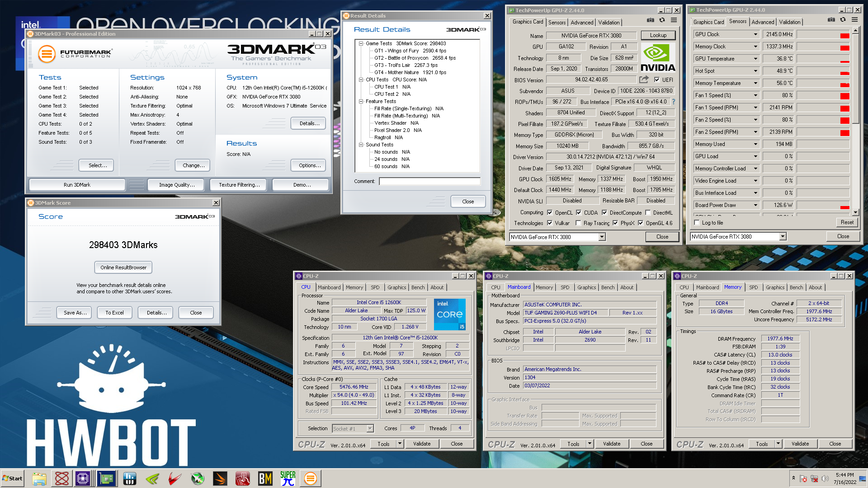Screen dimensions: 868x488
Task: Click the camera icon in GPU-Z Sensors window
Action: (x=831, y=20)
